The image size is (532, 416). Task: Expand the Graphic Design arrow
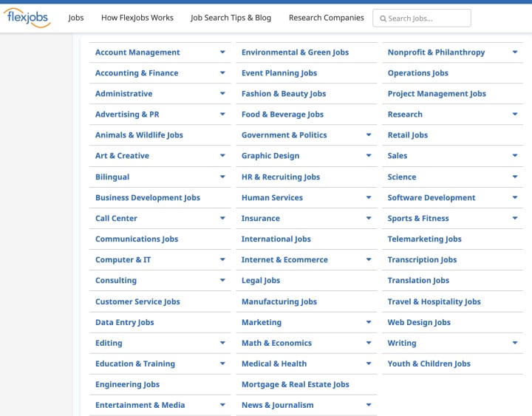(369, 156)
